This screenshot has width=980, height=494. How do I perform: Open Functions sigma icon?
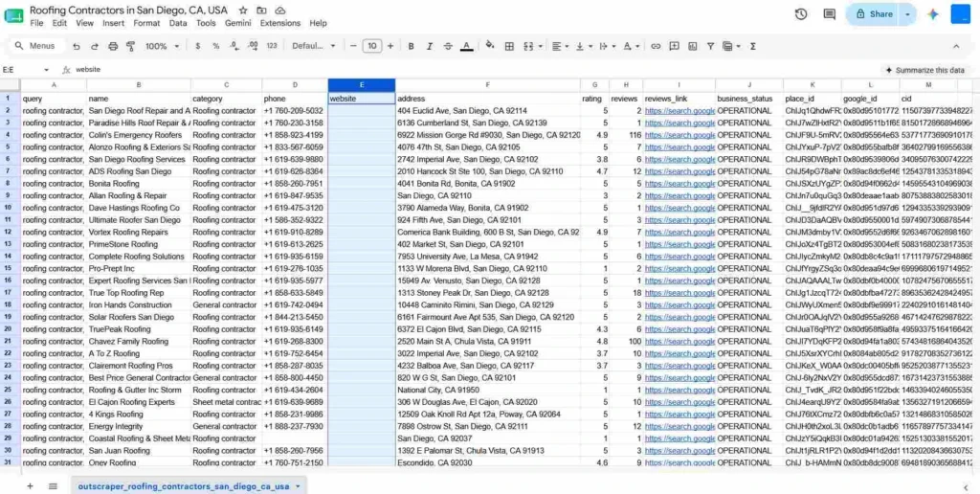752,46
